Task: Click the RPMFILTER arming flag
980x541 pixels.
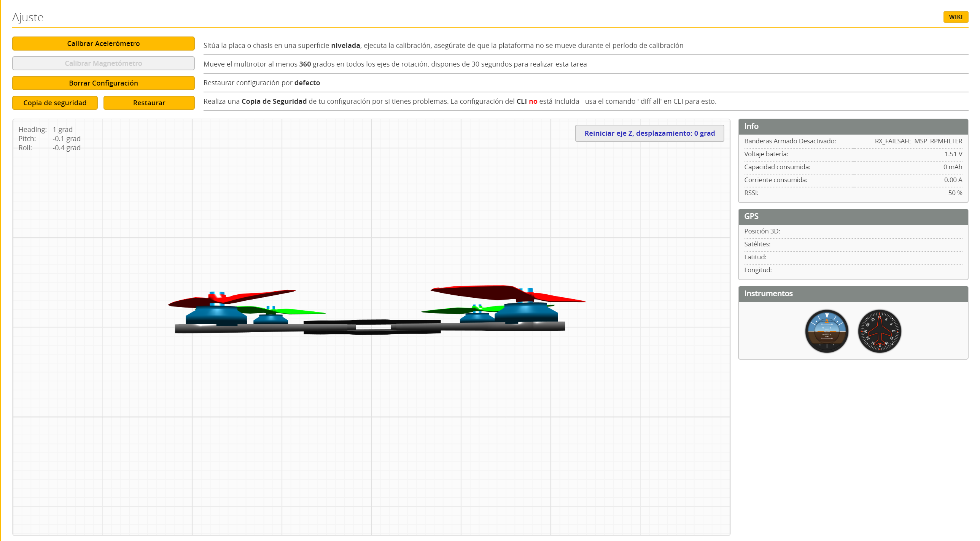Action: 946,141
